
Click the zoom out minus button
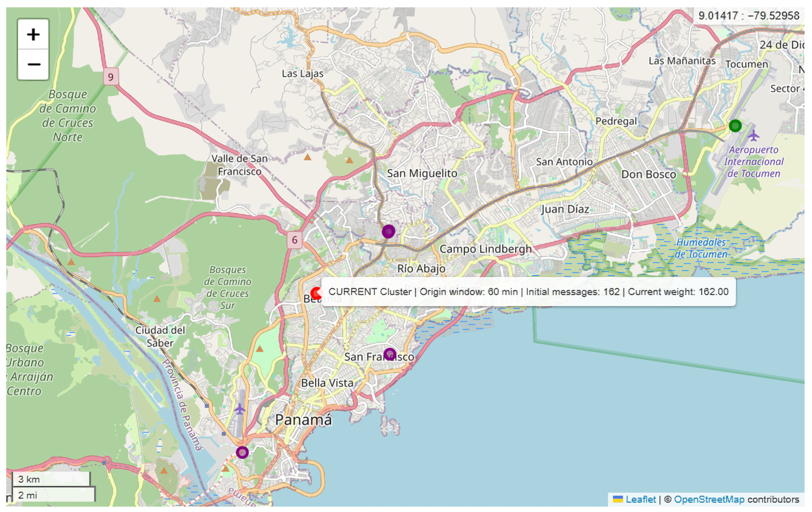33,64
